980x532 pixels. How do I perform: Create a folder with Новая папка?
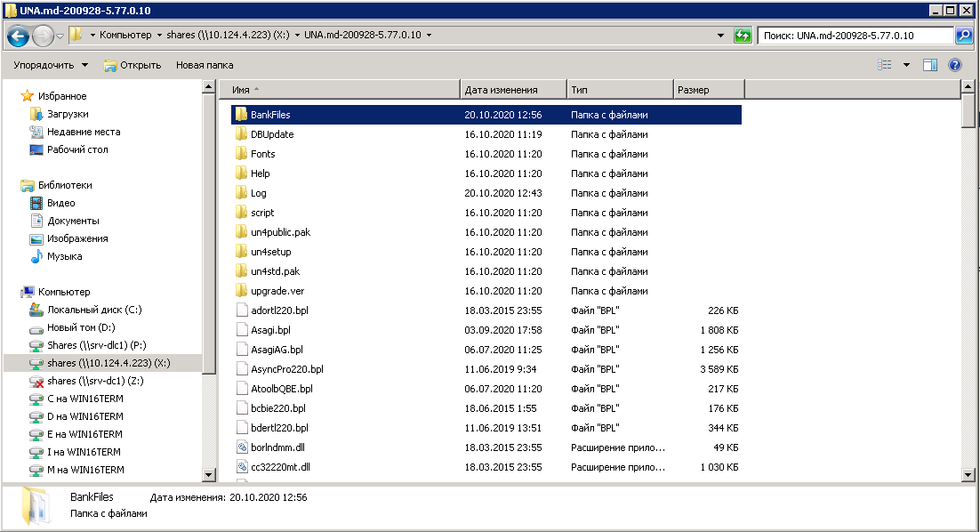[205, 65]
